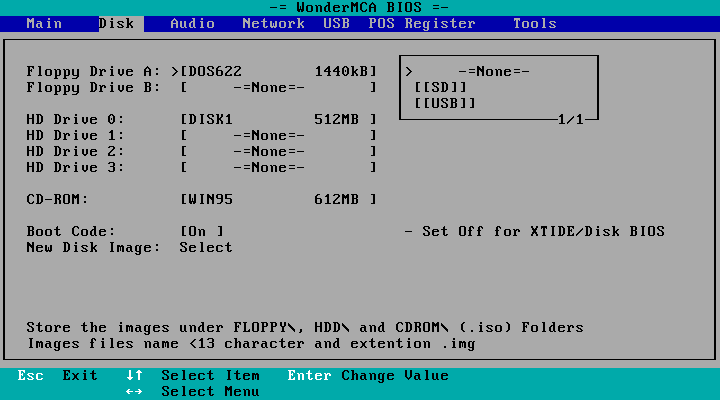720x400 pixels.
Task: Click Select Item arrows hint
Action: coord(193,376)
